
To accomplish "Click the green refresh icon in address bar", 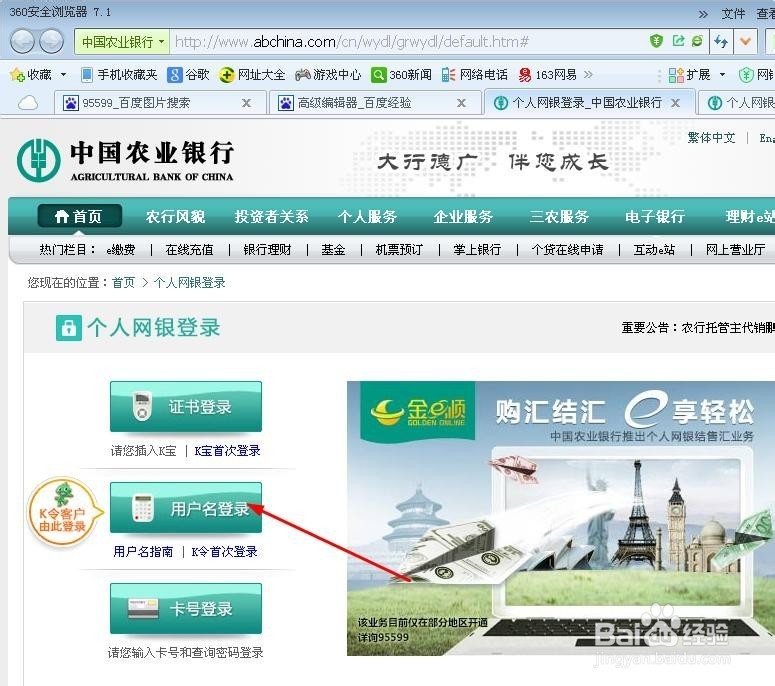I will 697,41.
